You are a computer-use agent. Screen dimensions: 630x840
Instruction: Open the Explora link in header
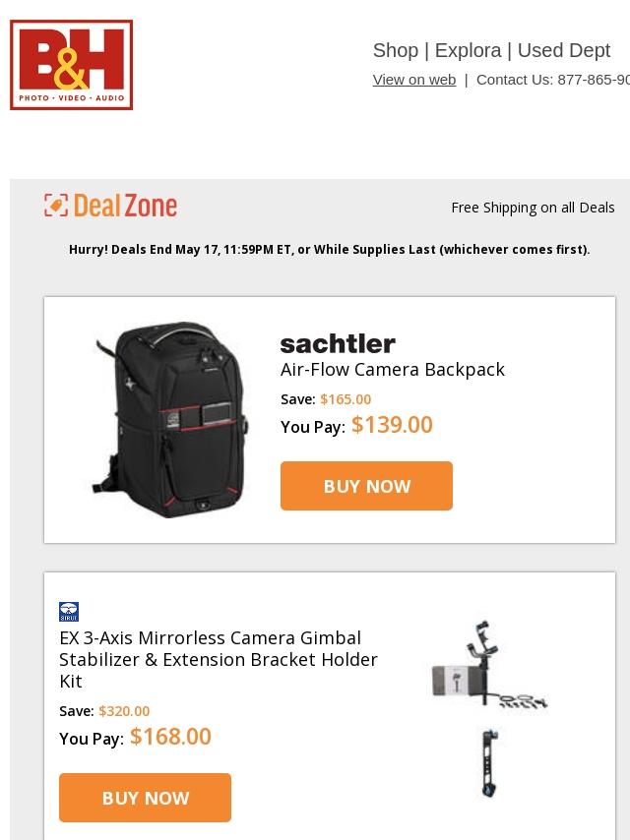coord(469,50)
